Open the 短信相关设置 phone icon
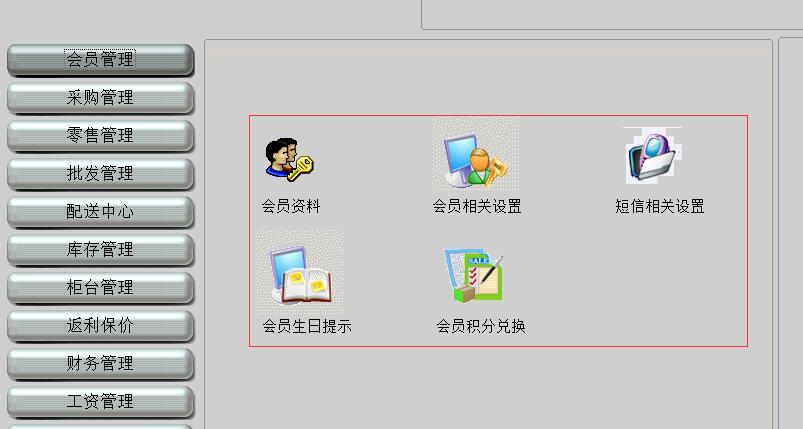This screenshot has width=803, height=429. (653, 156)
